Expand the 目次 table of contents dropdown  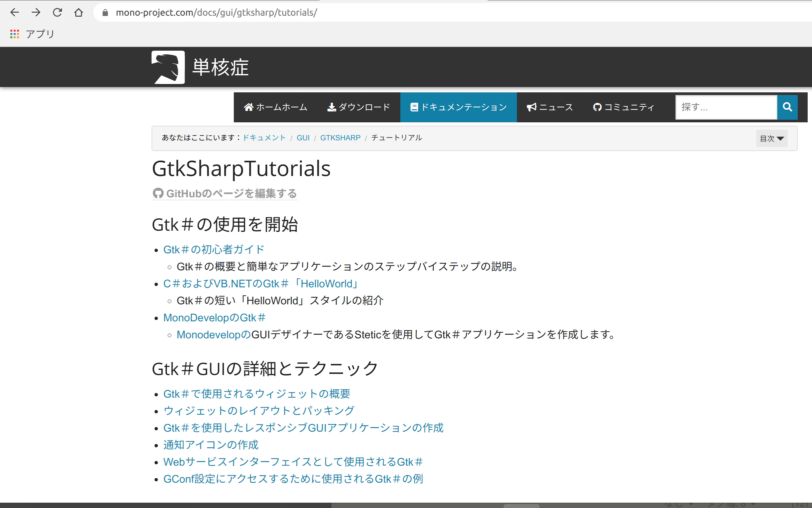[772, 138]
